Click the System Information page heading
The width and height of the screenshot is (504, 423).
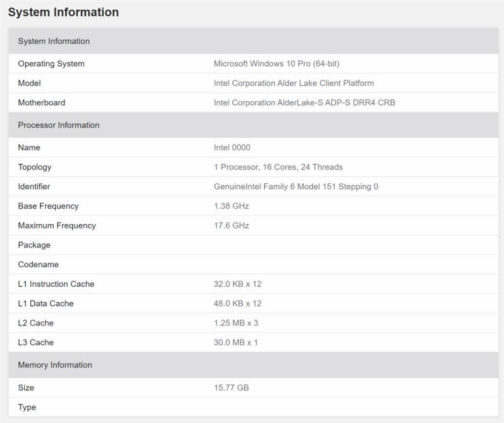[x=63, y=12]
